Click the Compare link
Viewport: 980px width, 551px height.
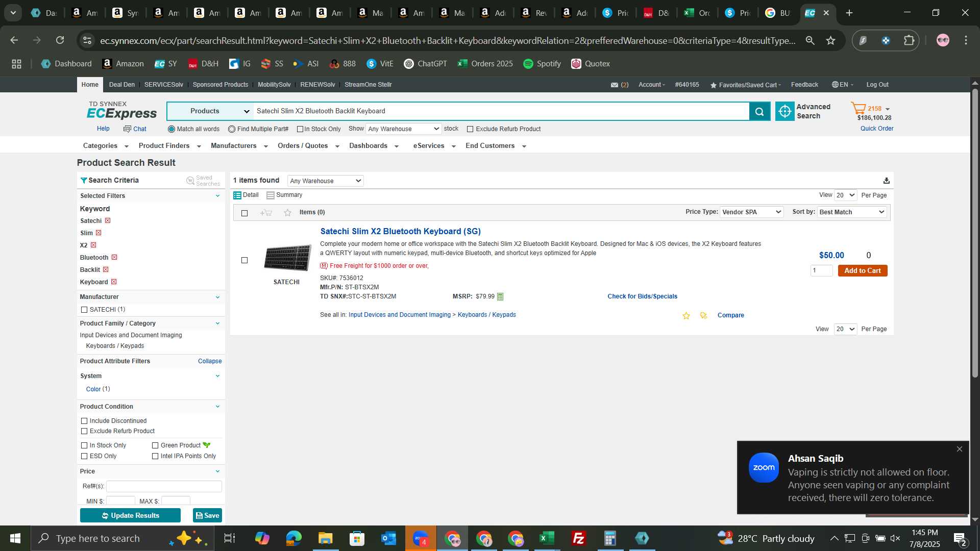730,315
